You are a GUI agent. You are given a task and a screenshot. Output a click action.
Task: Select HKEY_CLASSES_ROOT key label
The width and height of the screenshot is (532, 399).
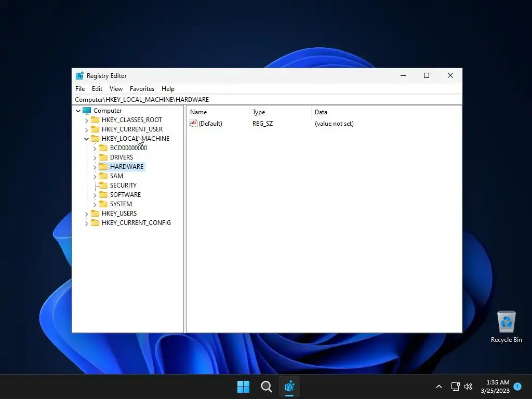[x=131, y=120]
